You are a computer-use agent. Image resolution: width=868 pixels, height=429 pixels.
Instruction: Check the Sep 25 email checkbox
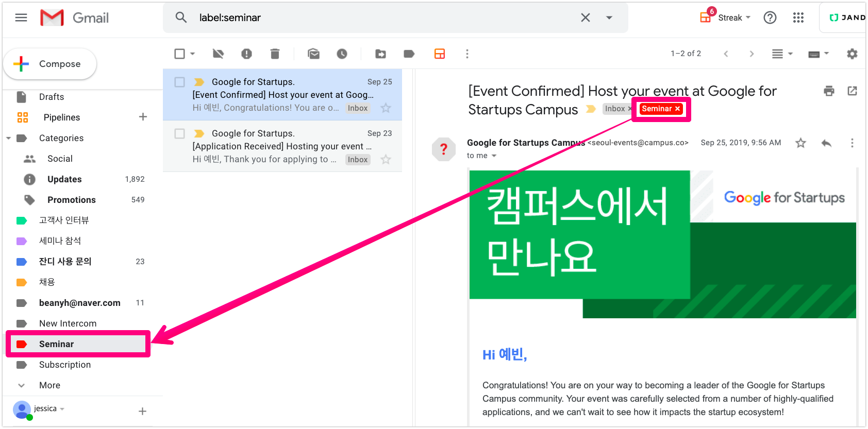tap(179, 82)
